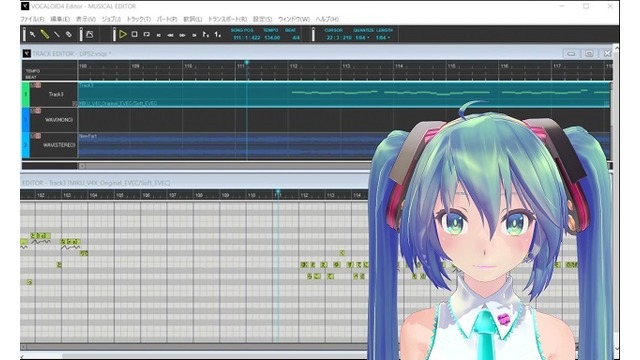
Task: Open the ファイル(F) menu
Action: point(32,19)
